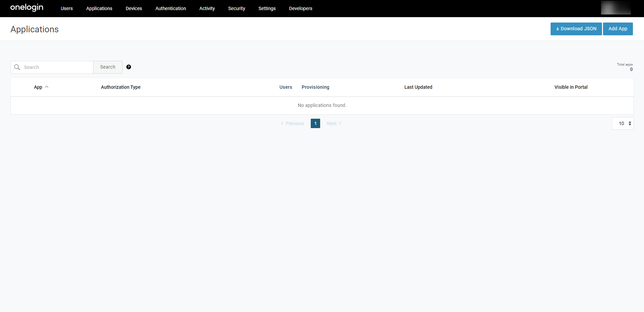Open the Users menu
Image resolution: width=644 pixels, height=312 pixels.
tap(67, 8)
